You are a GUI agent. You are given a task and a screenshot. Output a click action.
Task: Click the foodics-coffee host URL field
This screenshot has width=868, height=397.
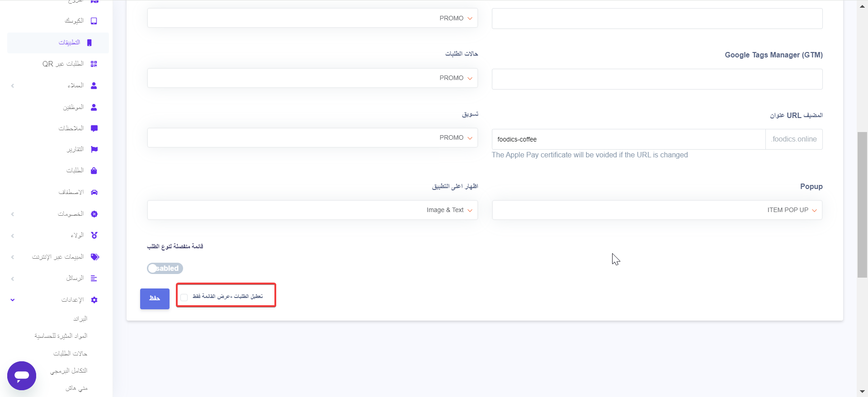click(x=628, y=139)
